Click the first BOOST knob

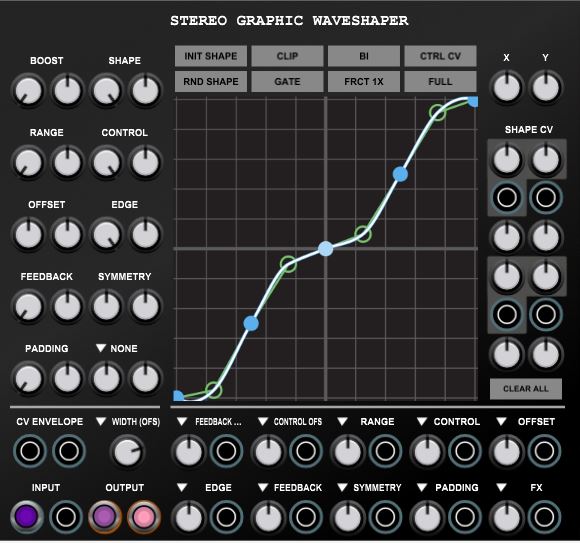click(x=28, y=91)
